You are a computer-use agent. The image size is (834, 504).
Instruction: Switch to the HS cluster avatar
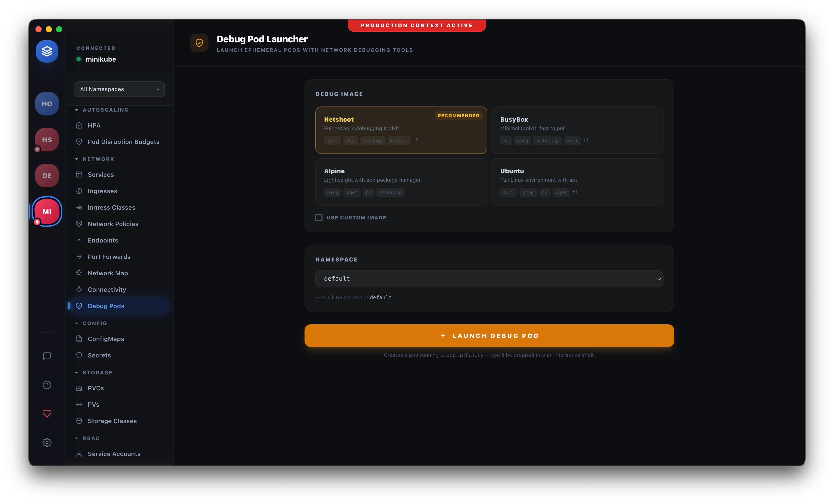pos(47,140)
